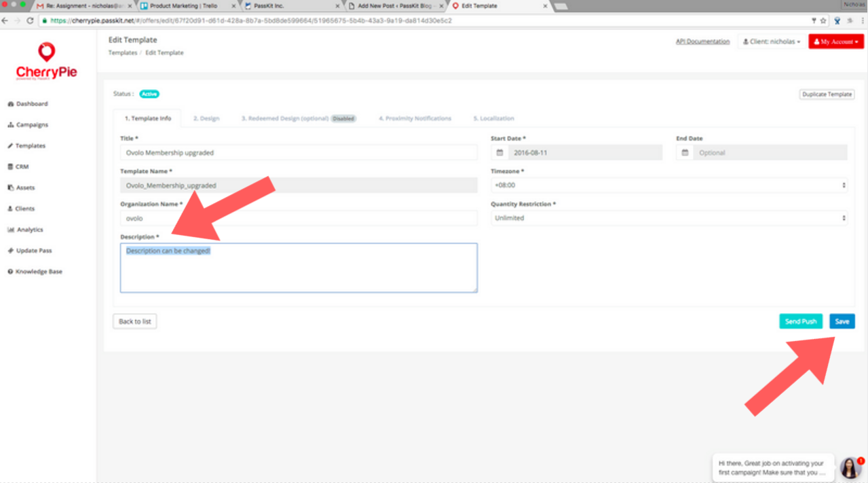868x483 pixels.
Task: Click the Start Date field
Action: click(585, 153)
